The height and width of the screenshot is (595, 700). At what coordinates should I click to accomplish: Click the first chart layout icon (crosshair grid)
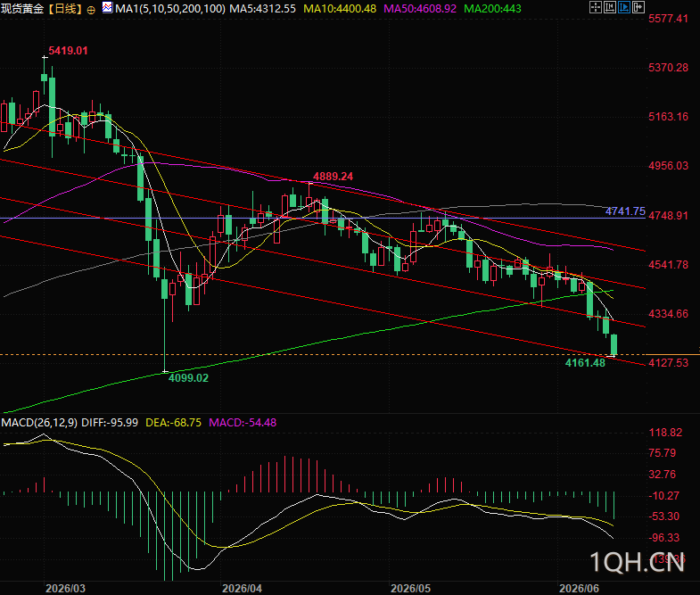[x=596, y=7]
